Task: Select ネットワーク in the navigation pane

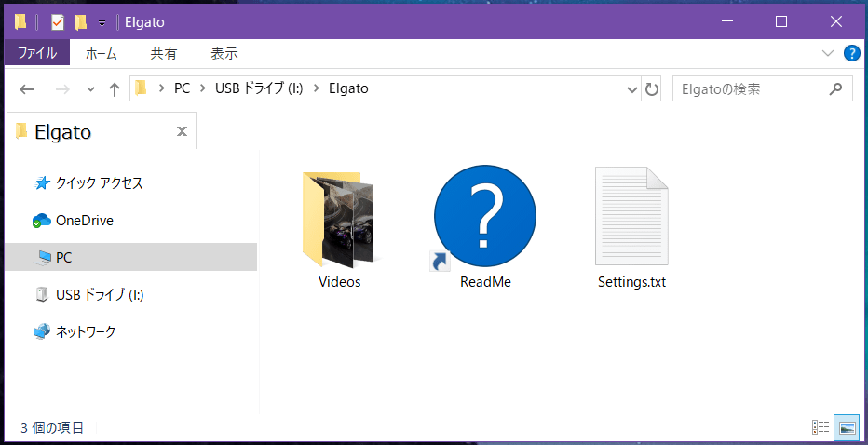Action: [x=75, y=331]
